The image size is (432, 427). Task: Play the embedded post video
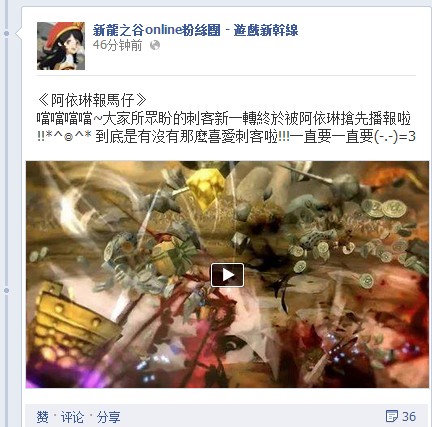point(227,275)
